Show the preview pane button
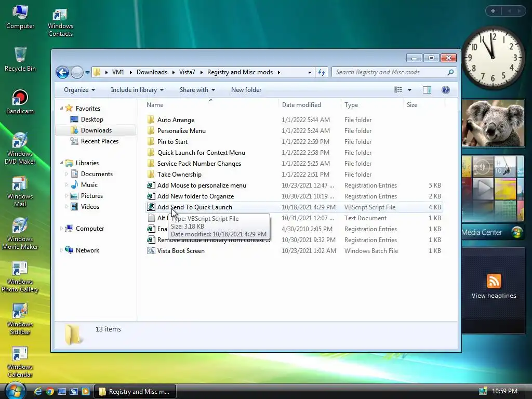The height and width of the screenshot is (399, 532). 427,90
